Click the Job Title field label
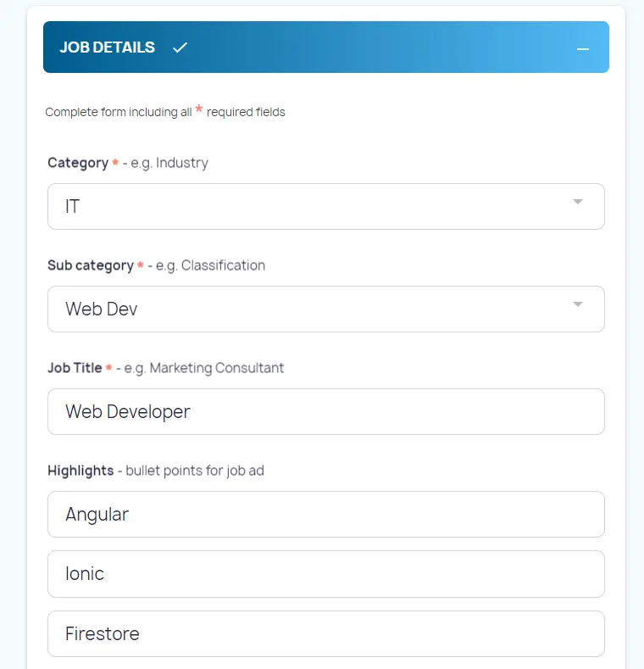644x669 pixels. point(75,368)
